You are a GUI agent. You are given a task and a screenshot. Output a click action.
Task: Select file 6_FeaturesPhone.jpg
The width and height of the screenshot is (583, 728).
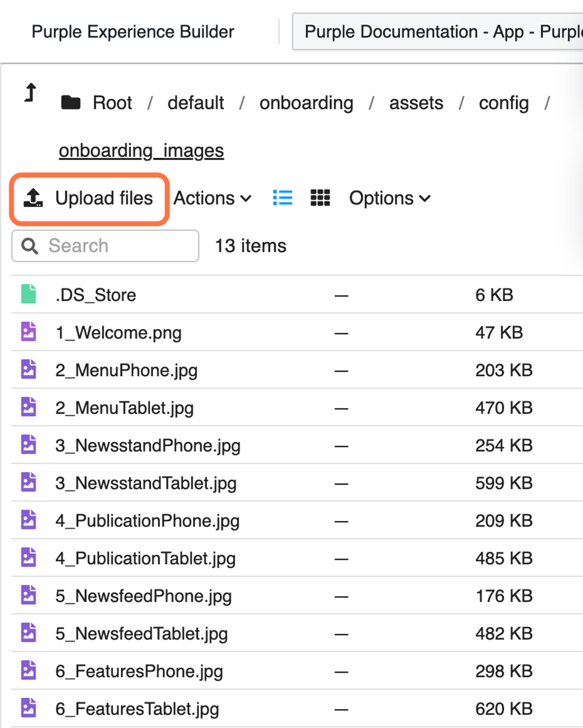coord(139,672)
